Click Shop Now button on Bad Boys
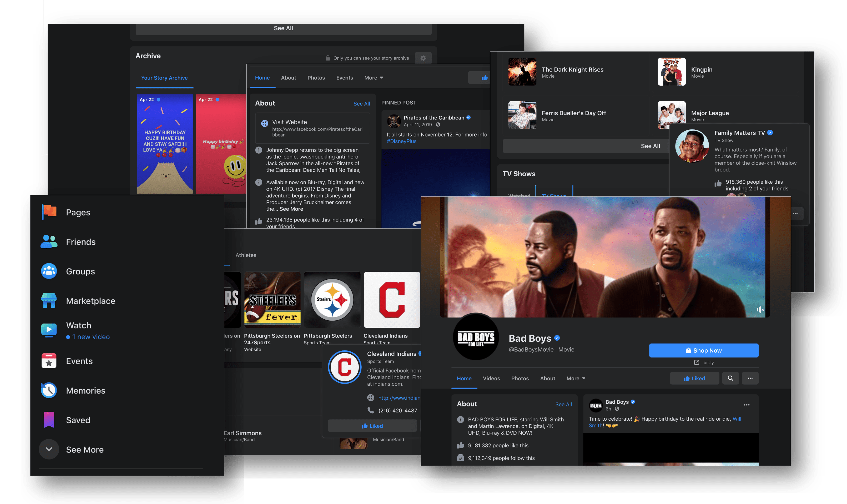847x504 pixels. pos(704,350)
